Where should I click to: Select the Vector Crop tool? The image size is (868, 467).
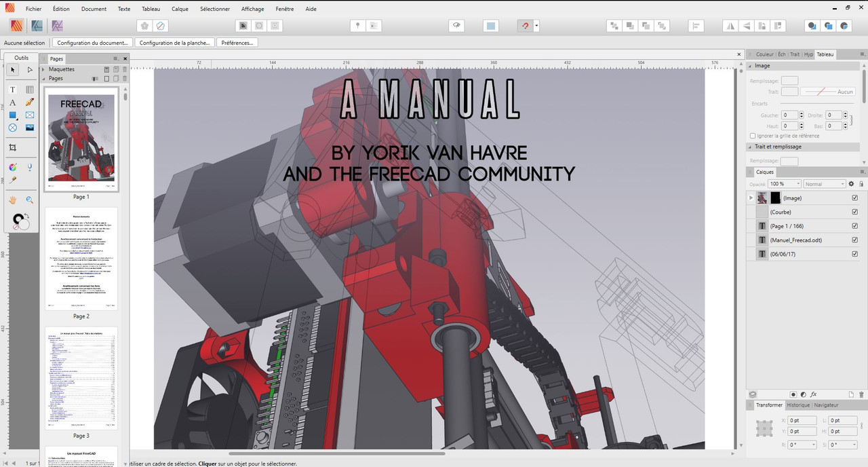tap(13, 147)
